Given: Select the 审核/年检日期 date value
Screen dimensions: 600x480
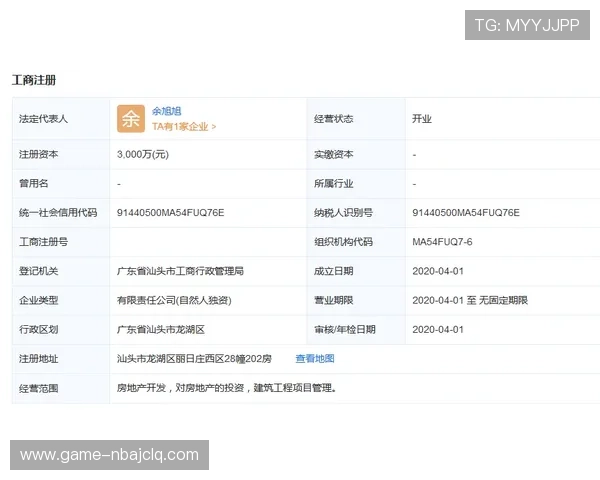Looking at the screenshot, I should click(438, 329).
